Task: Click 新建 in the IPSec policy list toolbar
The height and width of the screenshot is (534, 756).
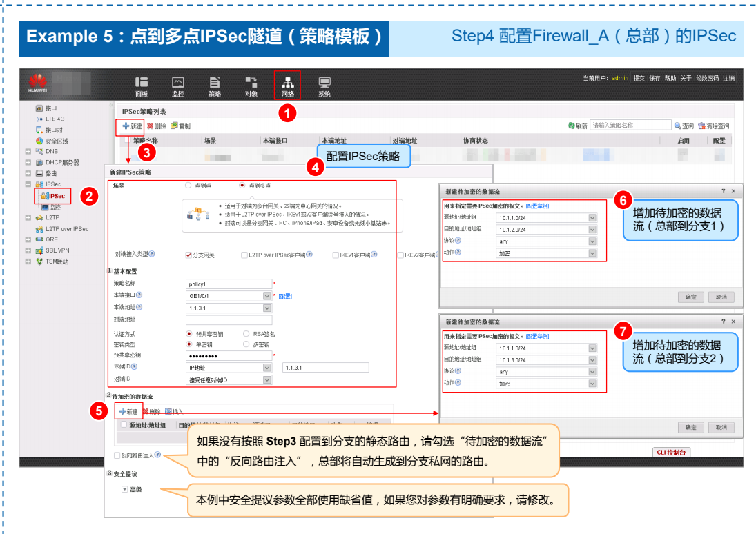Action: 132,126
